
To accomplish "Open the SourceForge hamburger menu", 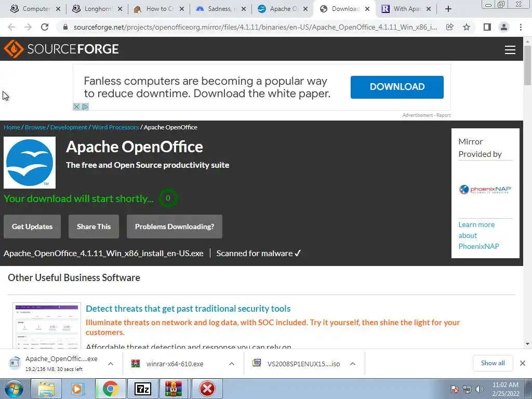I will click(510, 49).
